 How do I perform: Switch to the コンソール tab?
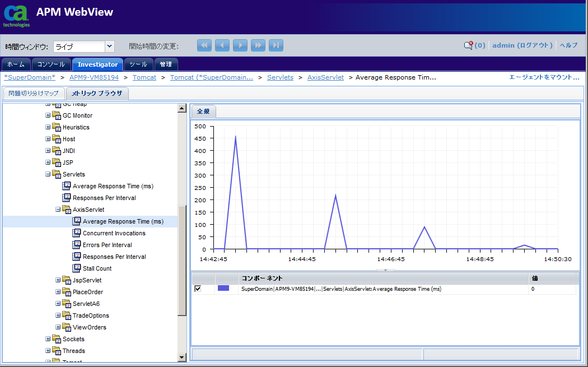(x=52, y=64)
